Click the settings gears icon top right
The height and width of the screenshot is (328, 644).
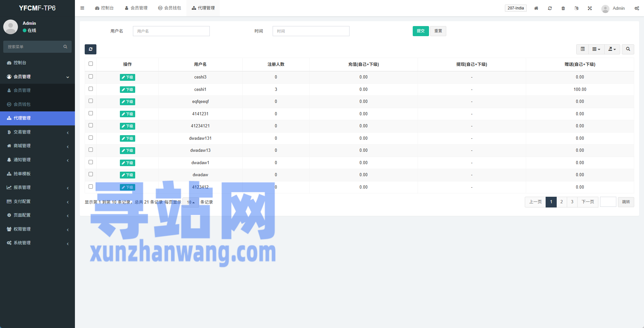pos(637,8)
